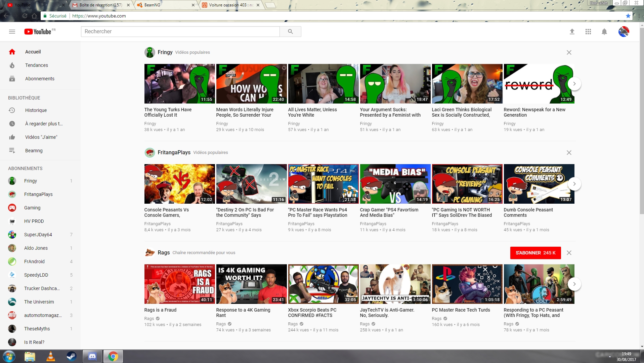
Task: Open Discord from the taskbar
Action: coord(92,356)
